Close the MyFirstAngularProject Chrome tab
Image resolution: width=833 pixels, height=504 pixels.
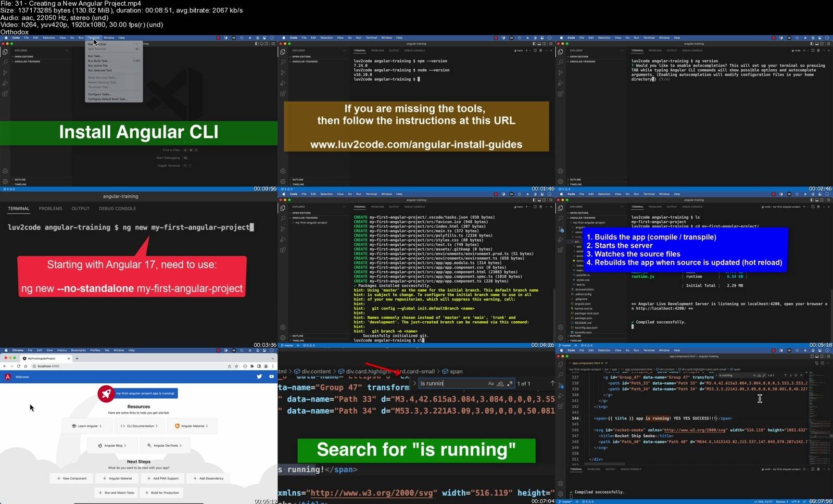click(x=69, y=359)
